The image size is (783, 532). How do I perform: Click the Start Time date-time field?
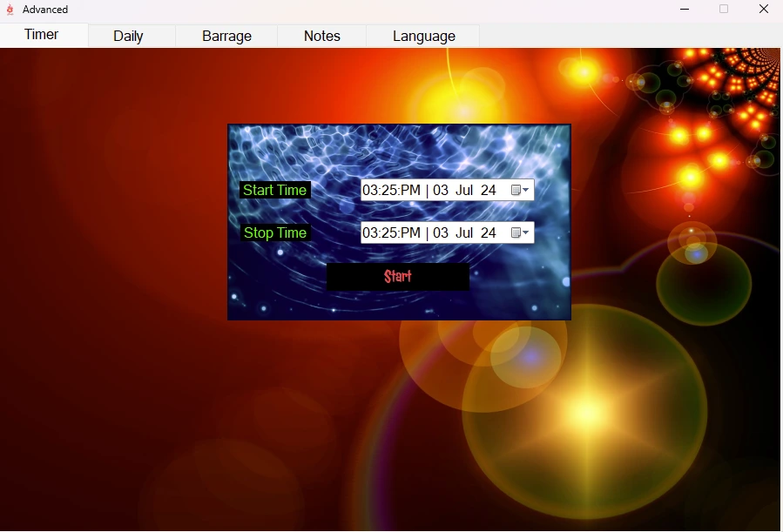(x=447, y=190)
